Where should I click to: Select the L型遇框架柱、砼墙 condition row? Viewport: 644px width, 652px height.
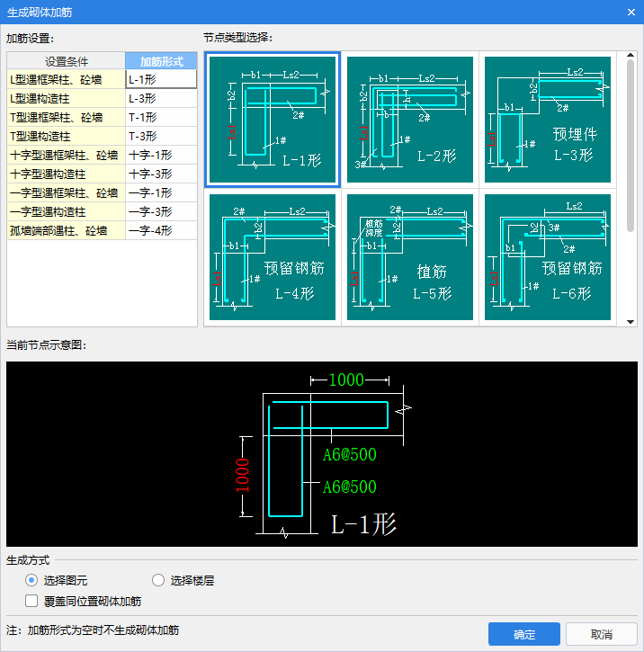tap(66, 79)
